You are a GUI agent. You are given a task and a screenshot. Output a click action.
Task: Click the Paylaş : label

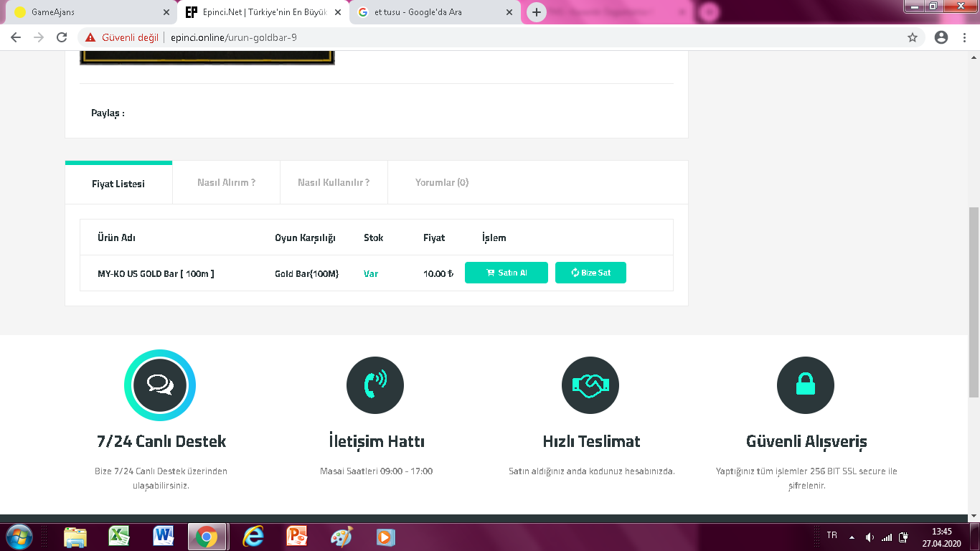(x=108, y=113)
